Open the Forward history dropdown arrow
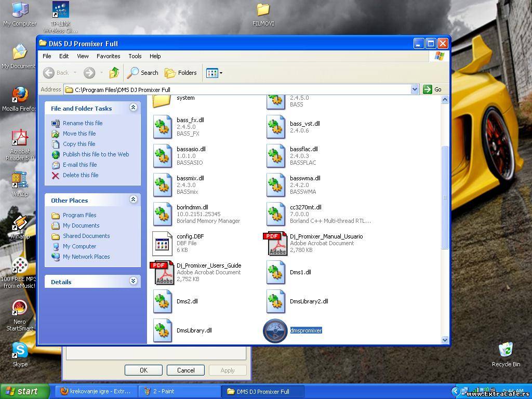The image size is (532, 399). pos(101,73)
